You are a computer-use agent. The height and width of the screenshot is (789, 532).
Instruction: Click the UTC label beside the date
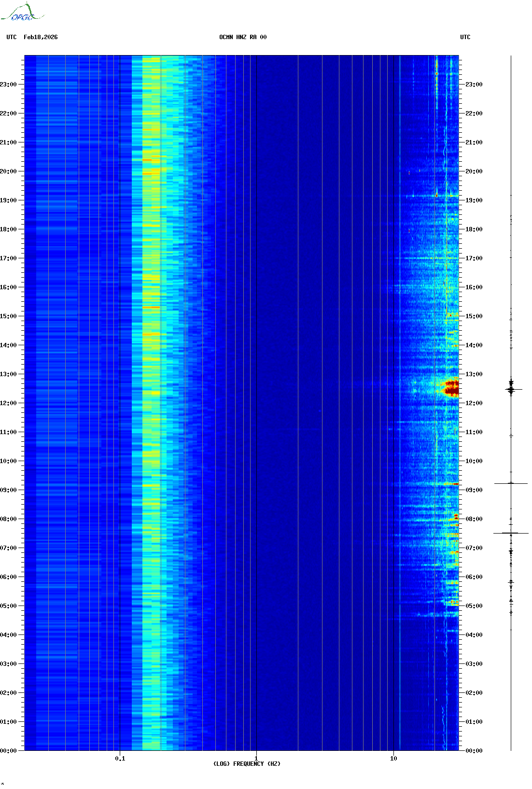12,37
